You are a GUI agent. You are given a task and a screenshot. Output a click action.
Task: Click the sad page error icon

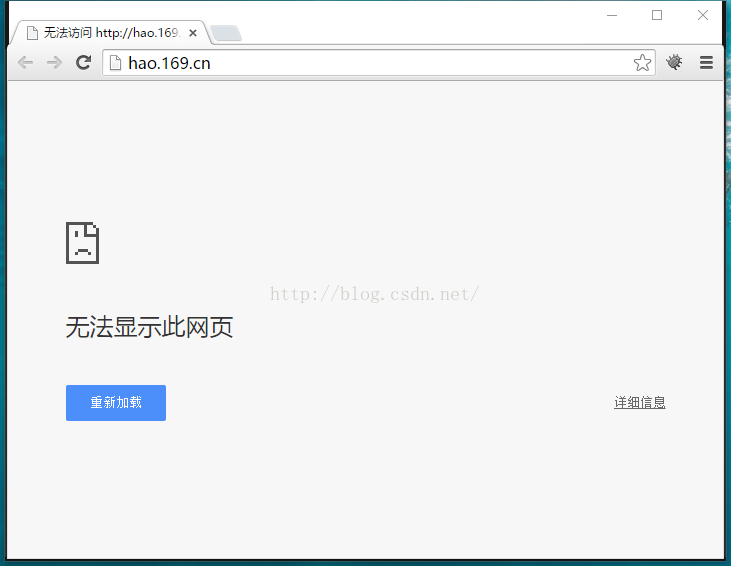(83, 243)
